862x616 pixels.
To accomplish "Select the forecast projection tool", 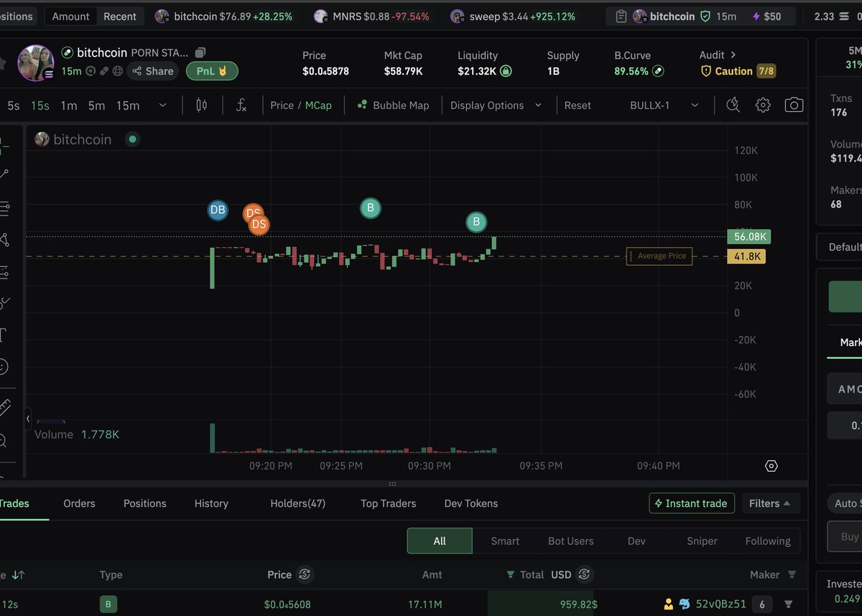I will pos(4,272).
